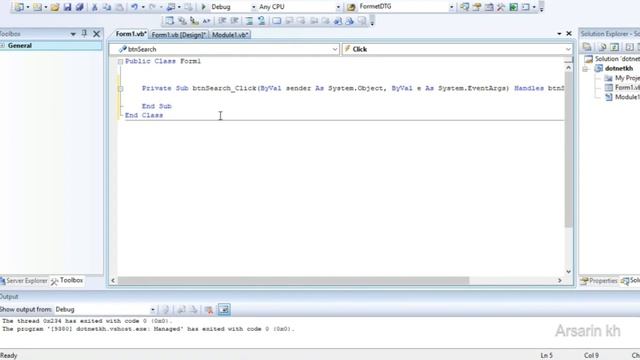Open the Debug configuration dropdown

(253, 7)
